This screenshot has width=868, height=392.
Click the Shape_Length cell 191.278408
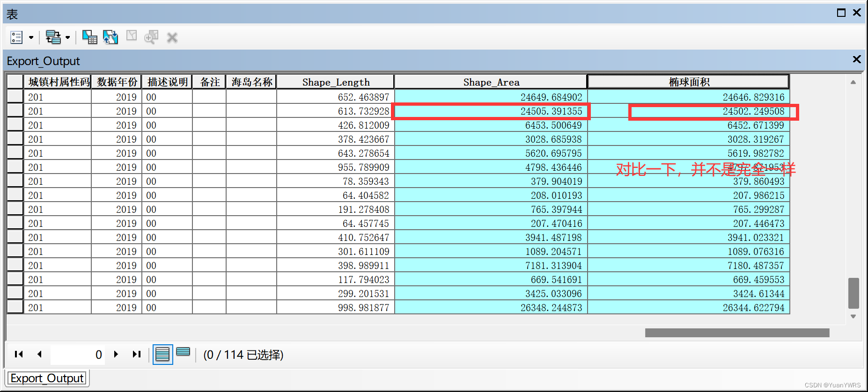(336, 209)
